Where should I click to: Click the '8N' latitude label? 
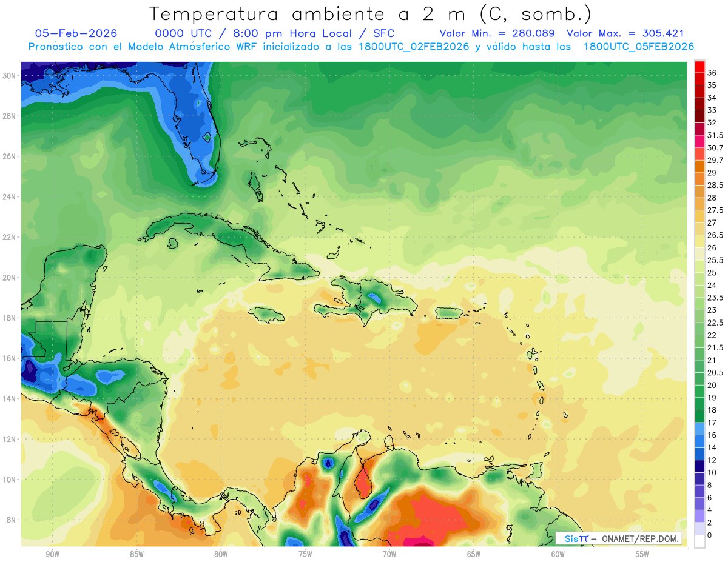coord(12,520)
